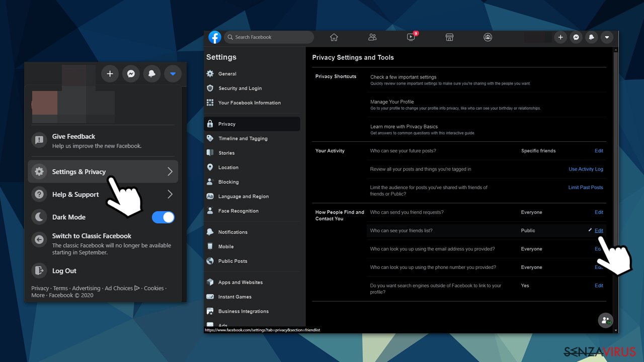The width and height of the screenshot is (644, 362).
Task: Select the Privacy settings tab
Action: 252,124
